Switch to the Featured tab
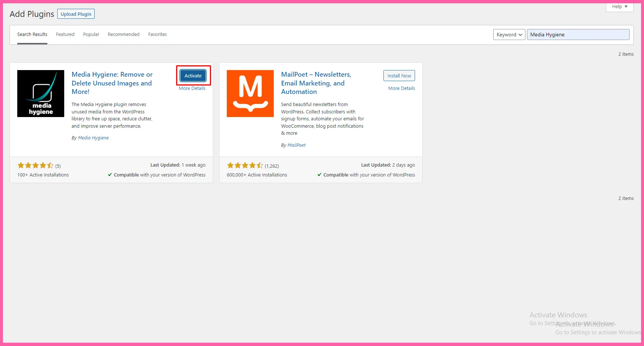The height and width of the screenshot is (346, 644). 65,34
